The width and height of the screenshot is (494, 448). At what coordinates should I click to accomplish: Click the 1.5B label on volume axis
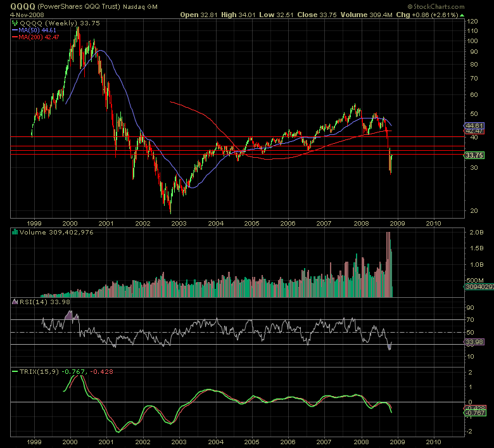[476, 248]
